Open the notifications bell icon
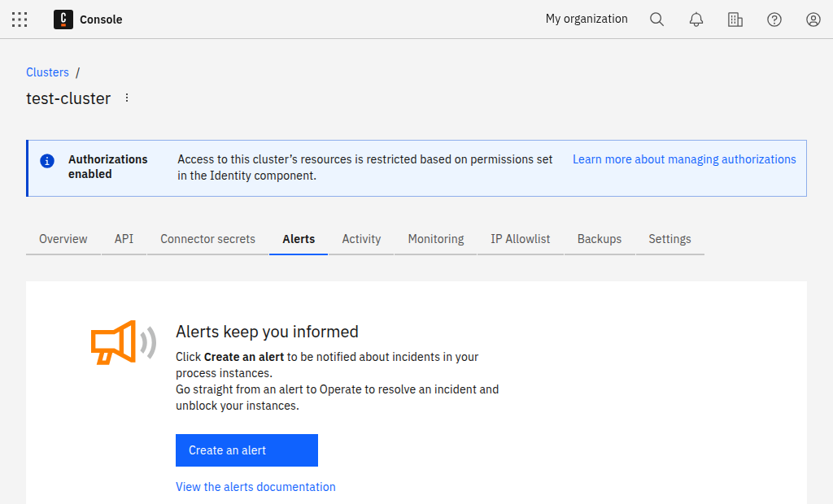Screen dimensions: 833x504 point(696,20)
